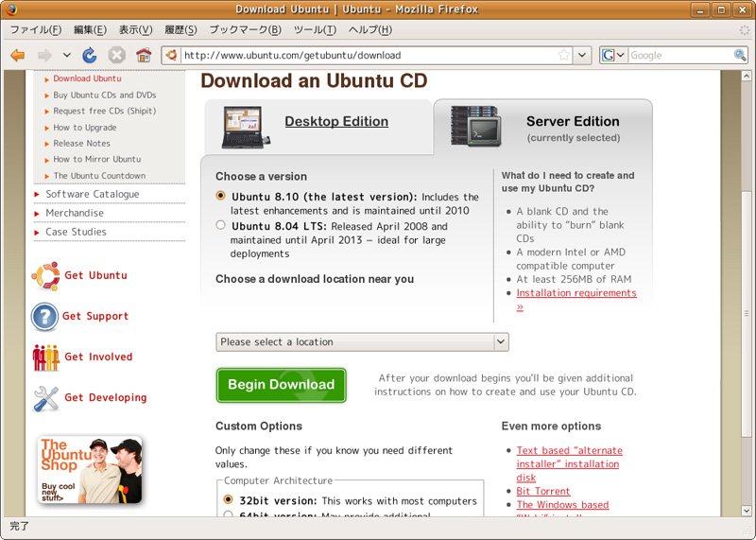Click the Get Ubuntu logo icon

(45, 276)
